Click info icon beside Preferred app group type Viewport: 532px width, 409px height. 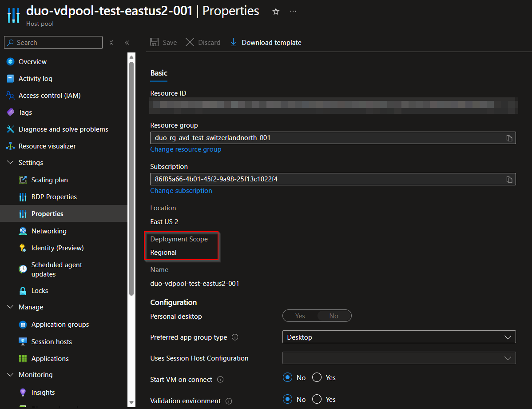235,337
